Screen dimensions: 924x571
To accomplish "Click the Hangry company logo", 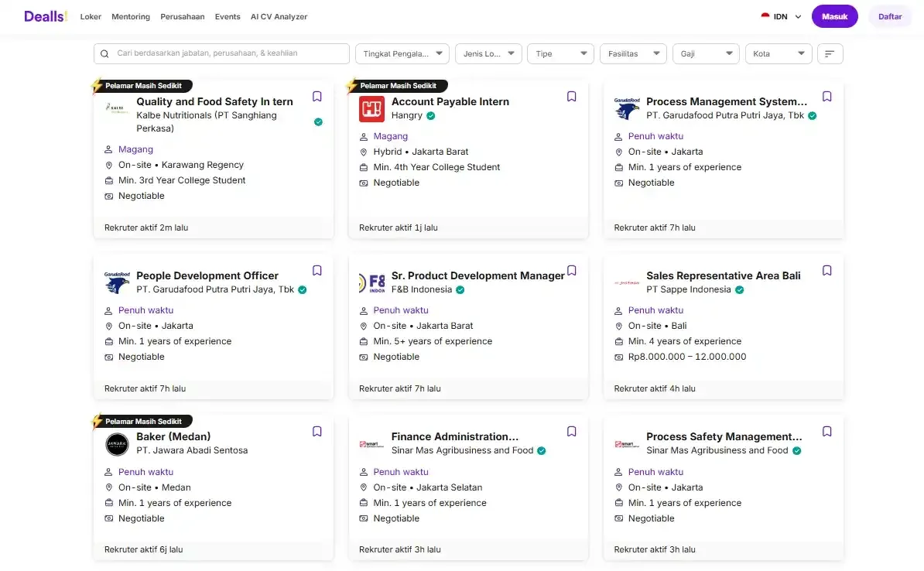I will tap(371, 109).
